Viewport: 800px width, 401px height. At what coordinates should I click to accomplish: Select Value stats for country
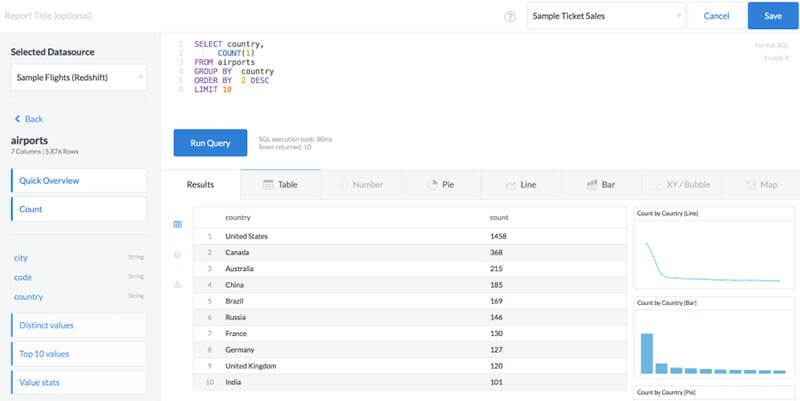[x=79, y=382]
